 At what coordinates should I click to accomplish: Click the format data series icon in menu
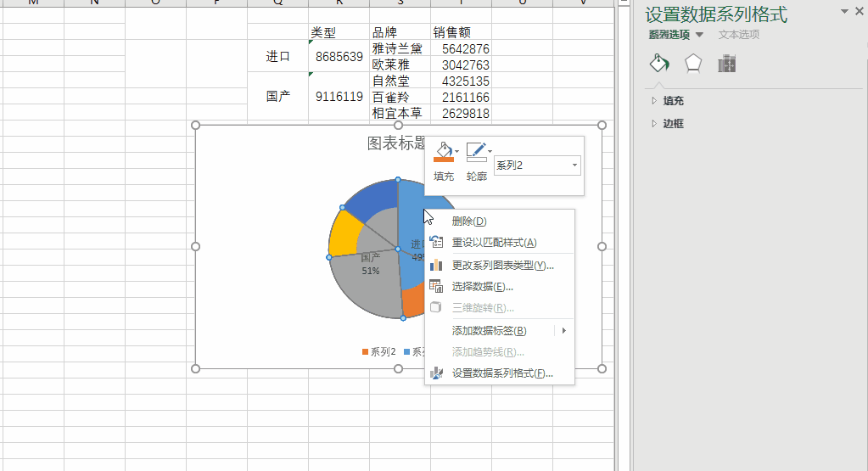436,373
